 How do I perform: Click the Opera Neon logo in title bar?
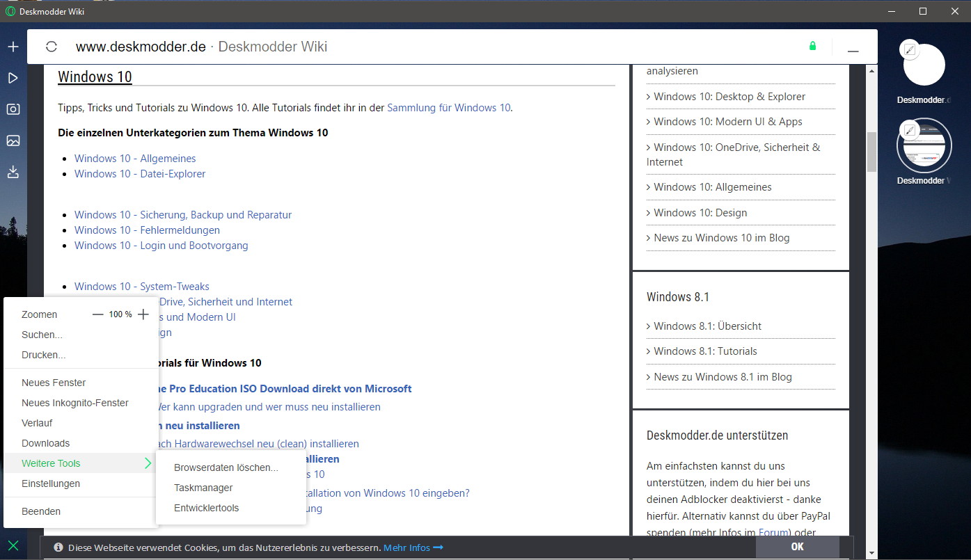pos(10,11)
